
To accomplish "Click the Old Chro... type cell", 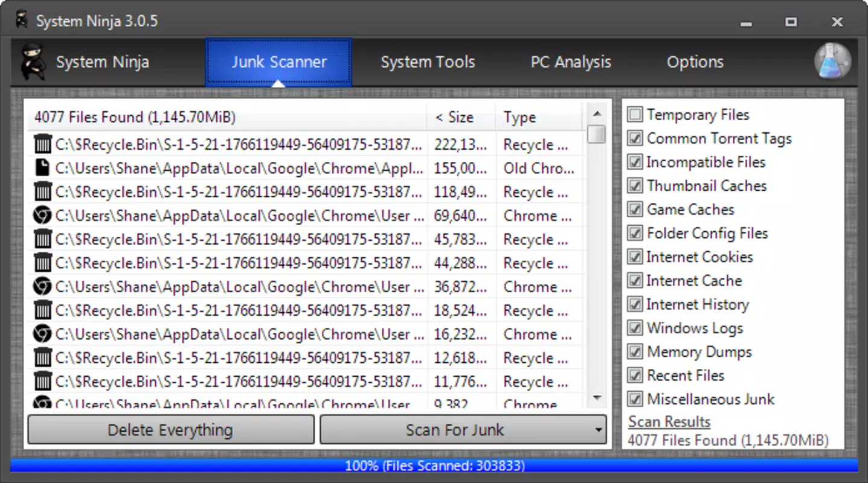I will [x=539, y=168].
